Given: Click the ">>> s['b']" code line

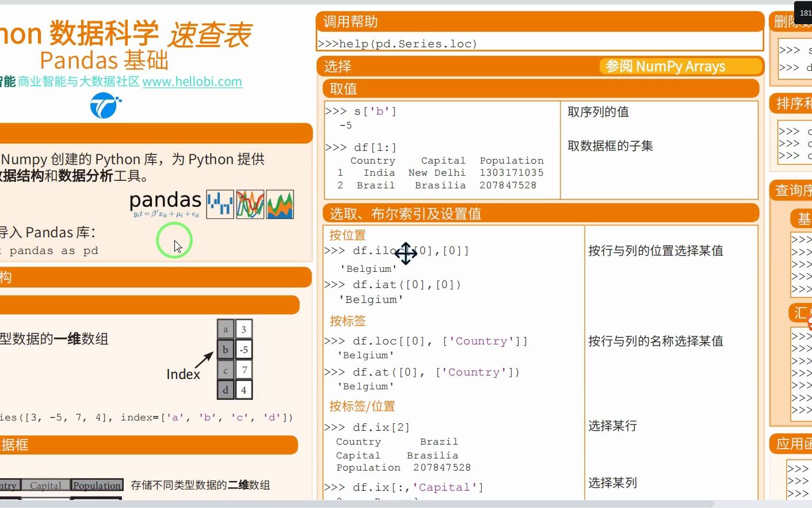Looking at the screenshot, I should [361, 111].
